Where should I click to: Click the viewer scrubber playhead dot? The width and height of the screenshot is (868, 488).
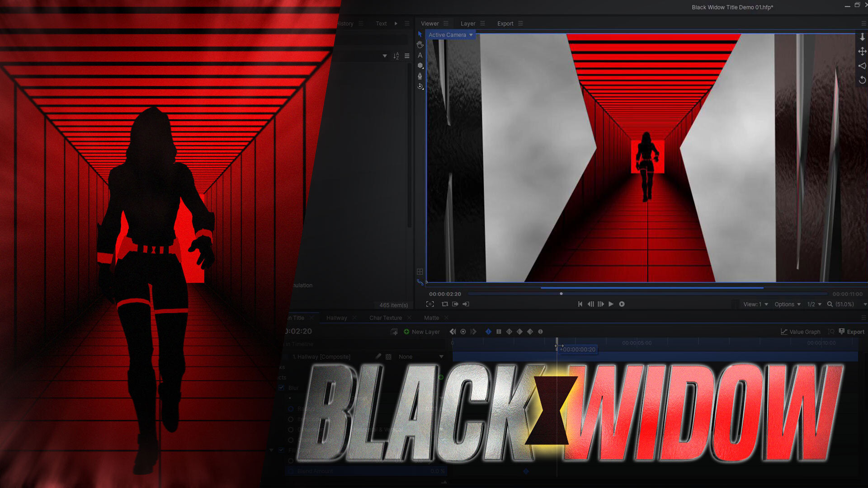point(561,294)
